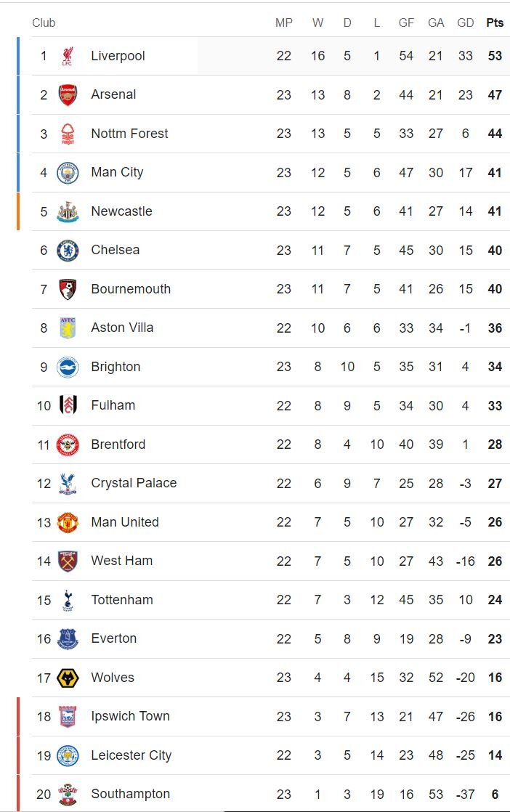Image resolution: width=510 pixels, height=812 pixels.
Task: Click the Club column header
Action: (44, 23)
